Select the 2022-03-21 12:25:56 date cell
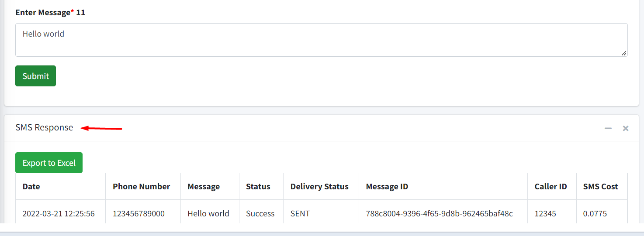 pos(59,213)
